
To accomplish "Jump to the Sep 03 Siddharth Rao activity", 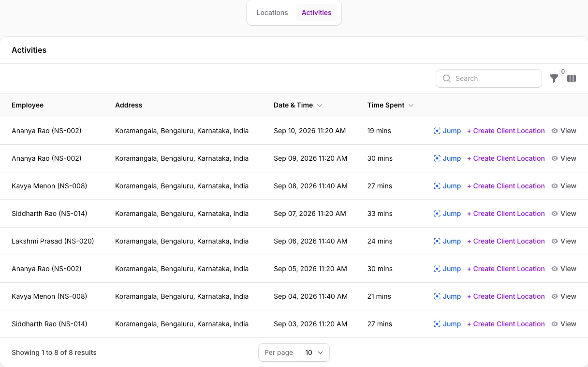I will pyautogui.click(x=447, y=324).
